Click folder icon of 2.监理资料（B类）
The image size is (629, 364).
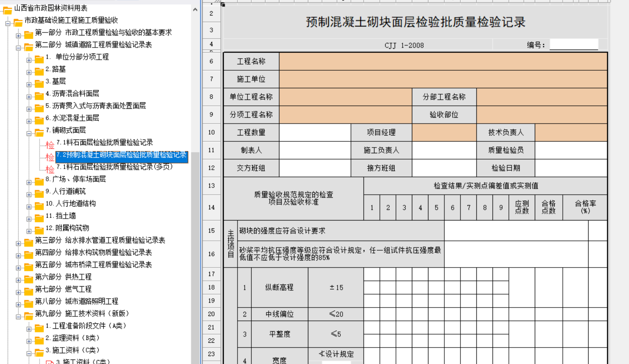39,340
